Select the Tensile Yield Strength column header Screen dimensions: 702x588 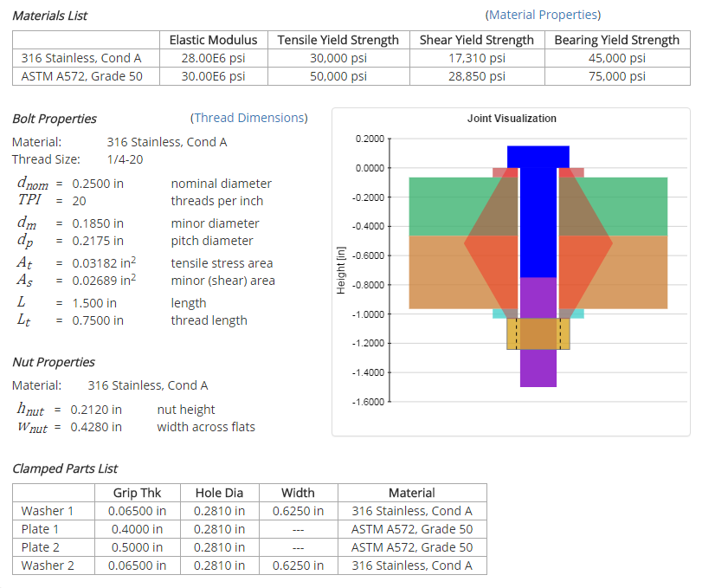coord(338,40)
